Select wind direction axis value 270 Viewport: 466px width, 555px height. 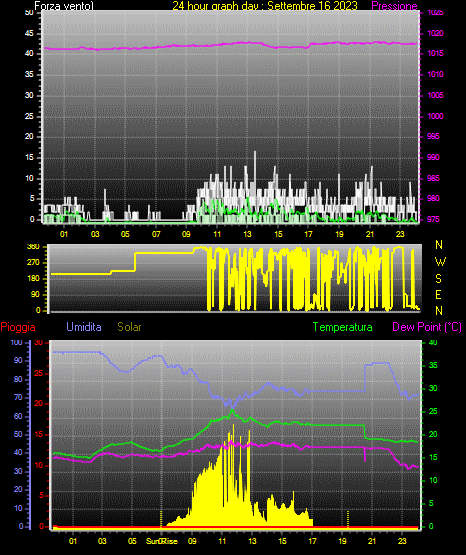(x=33, y=263)
